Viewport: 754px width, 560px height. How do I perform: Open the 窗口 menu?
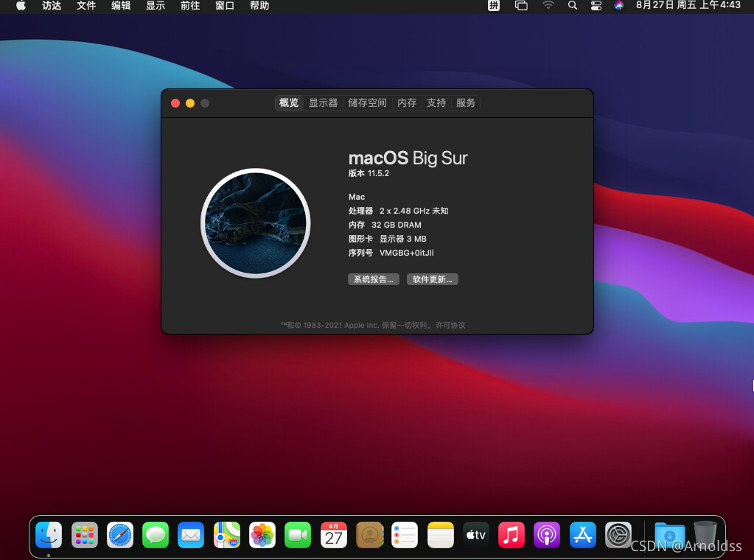coord(225,6)
